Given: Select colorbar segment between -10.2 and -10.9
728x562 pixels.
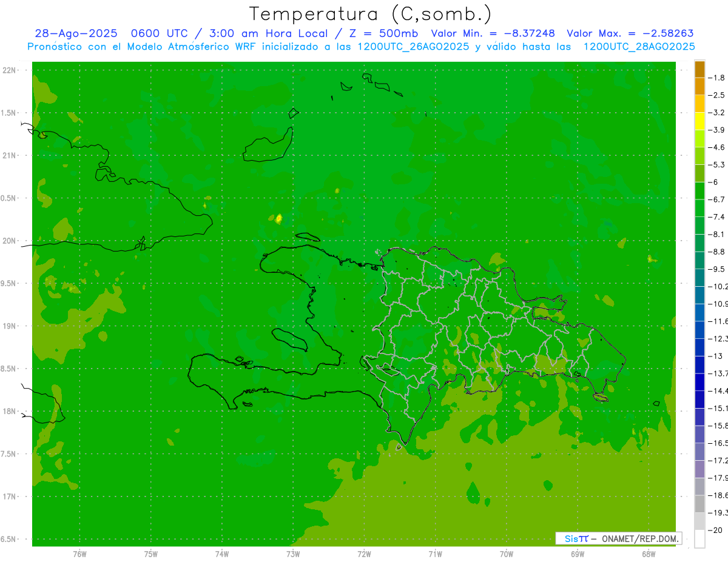Looking at the screenshot, I should pyautogui.click(x=699, y=295).
